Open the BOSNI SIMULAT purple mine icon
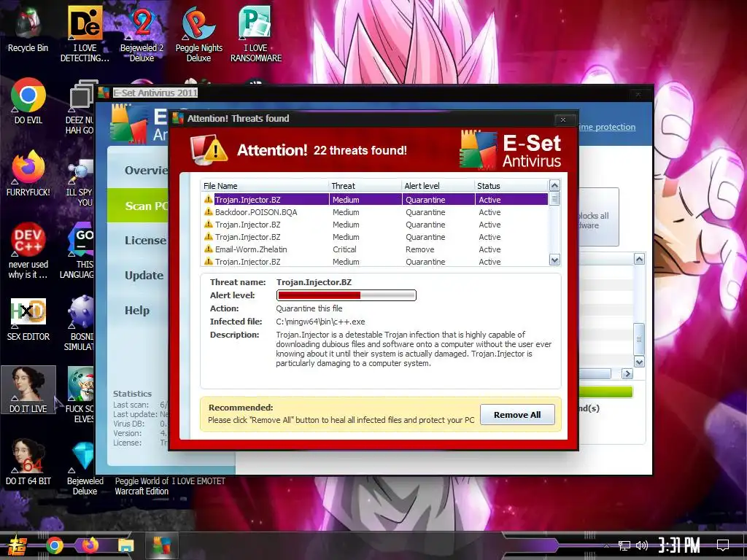 pyautogui.click(x=80, y=322)
